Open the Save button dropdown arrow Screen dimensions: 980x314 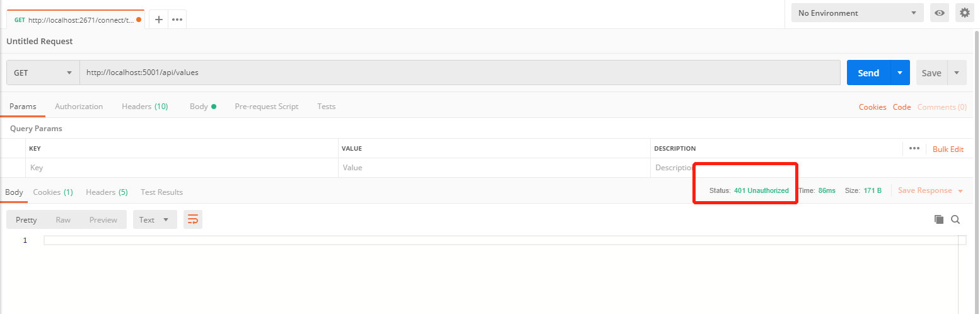click(957, 73)
